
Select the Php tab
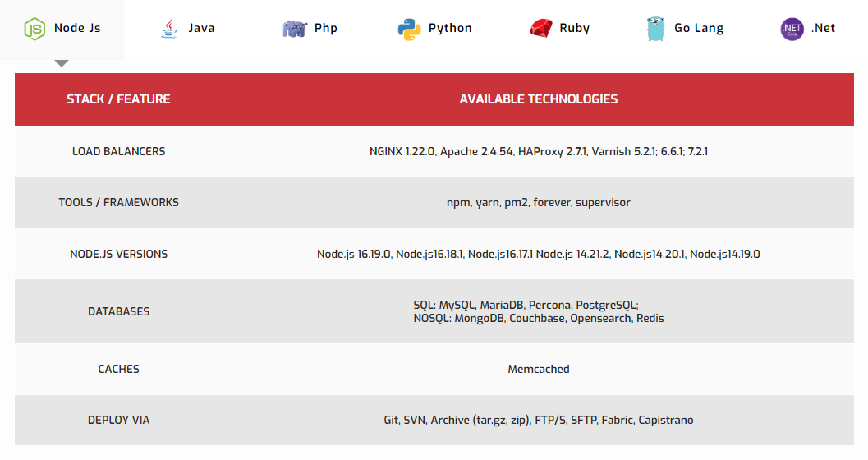tap(310, 30)
